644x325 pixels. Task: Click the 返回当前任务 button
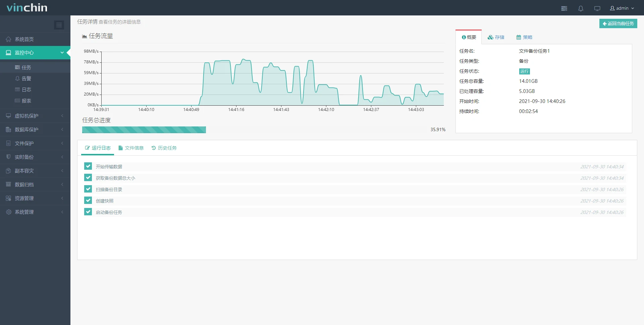coord(618,23)
